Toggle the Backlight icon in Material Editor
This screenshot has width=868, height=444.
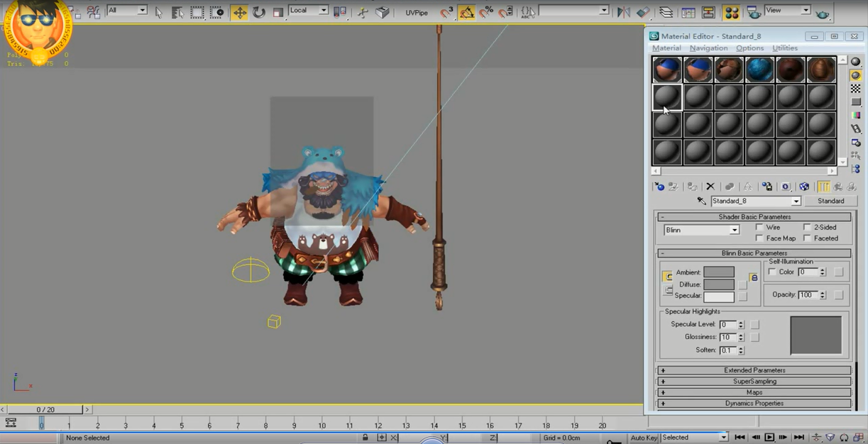(855, 75)
